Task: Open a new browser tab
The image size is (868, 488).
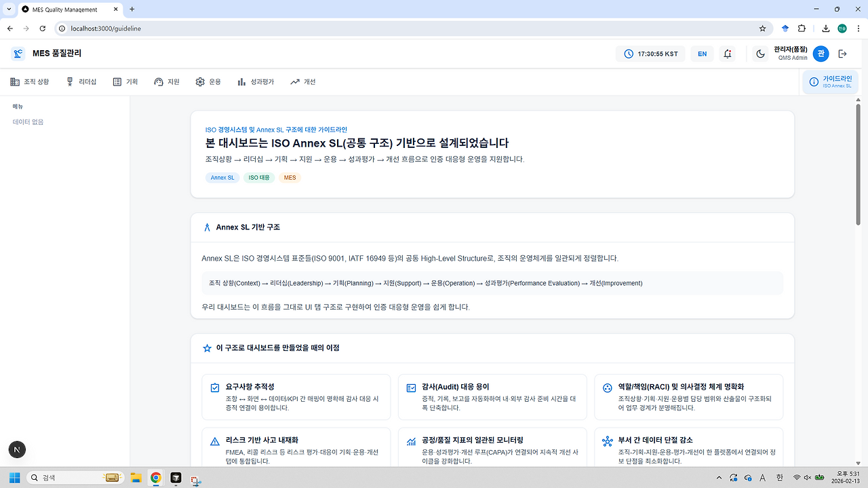Action: pos(132,10)
